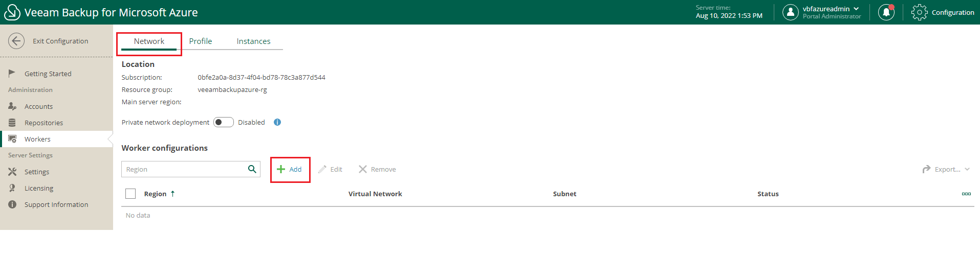
Task: Click the Edit pencil icon
Action: click(x=322, y=169)
